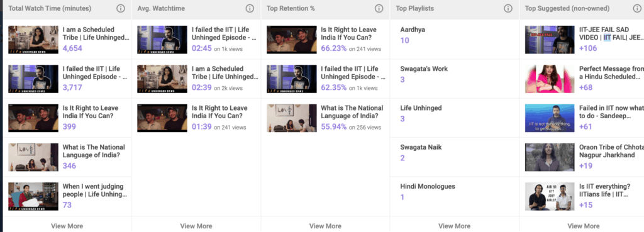The image size is (644, 232).
Task: Click info icon next to Top Suggested (non-owned)
Action: (638, 8)
